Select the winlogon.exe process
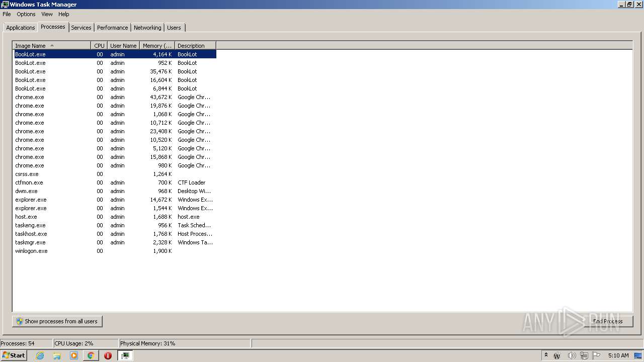The width and height of the screenshot is (644, 362). 115,251
